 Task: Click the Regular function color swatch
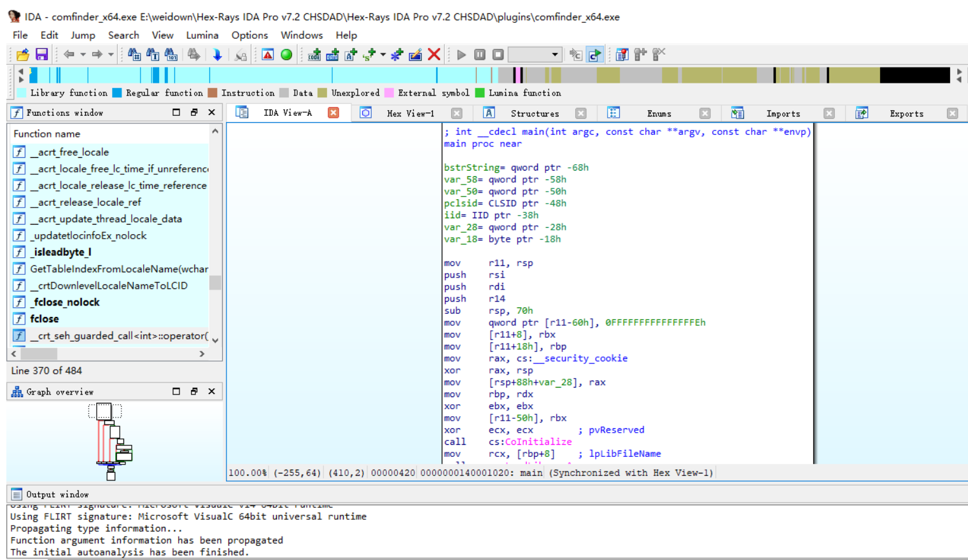coord(117,93)
